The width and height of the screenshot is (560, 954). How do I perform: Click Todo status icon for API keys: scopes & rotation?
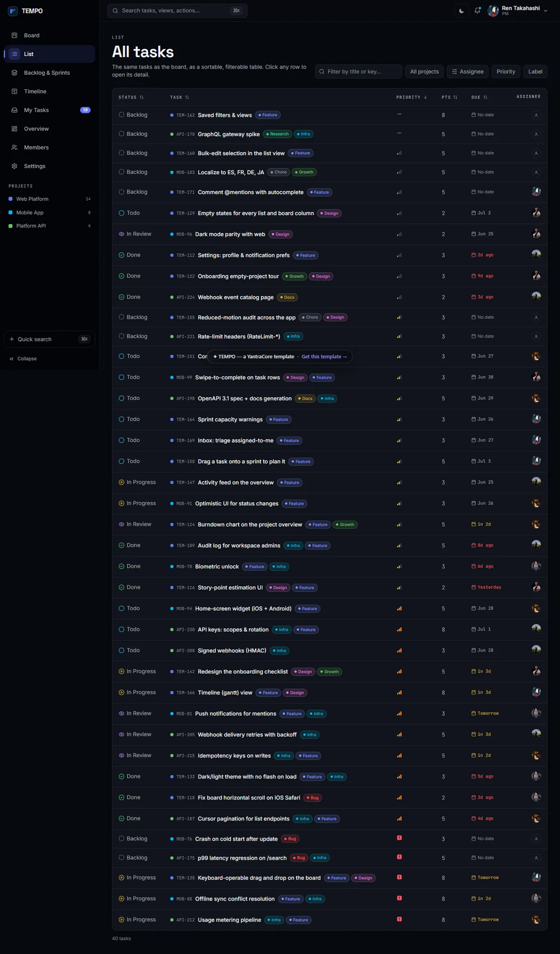tap(121, 629)
